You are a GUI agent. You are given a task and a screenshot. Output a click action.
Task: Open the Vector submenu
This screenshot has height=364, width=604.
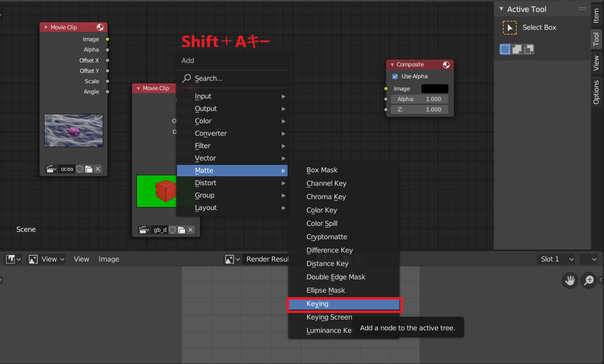[232, 158]
